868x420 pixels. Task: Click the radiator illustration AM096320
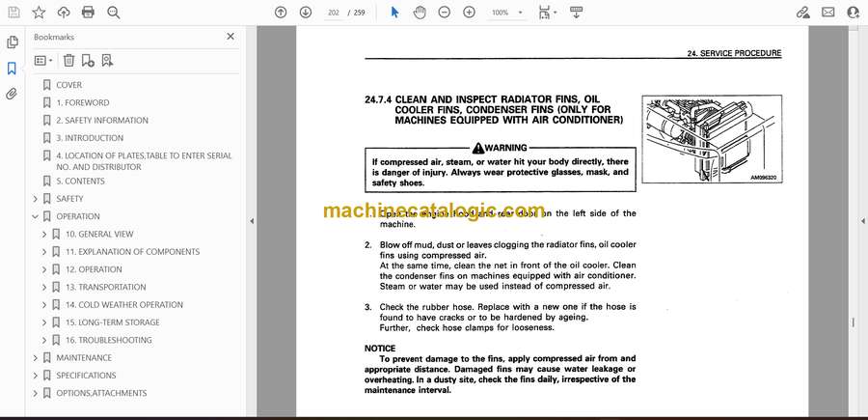[x=712, y=139]
